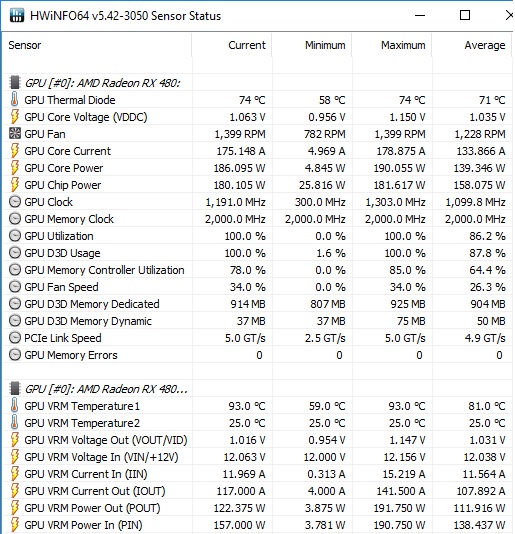Viewport: 515px width, 534px height.
Task: Click the 75 MB maximum value
Action: pos(411,321)
